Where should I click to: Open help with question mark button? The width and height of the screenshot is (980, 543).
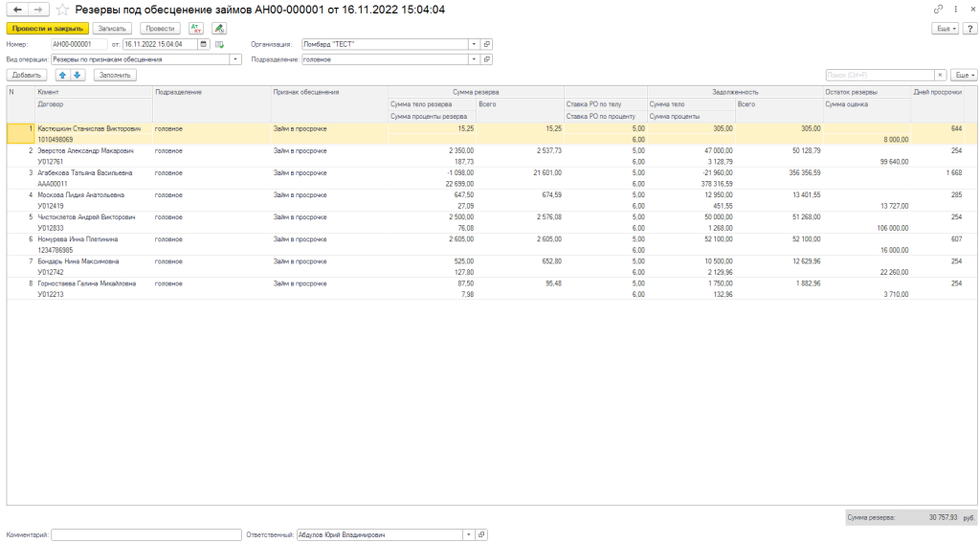[x=970, y=29]
